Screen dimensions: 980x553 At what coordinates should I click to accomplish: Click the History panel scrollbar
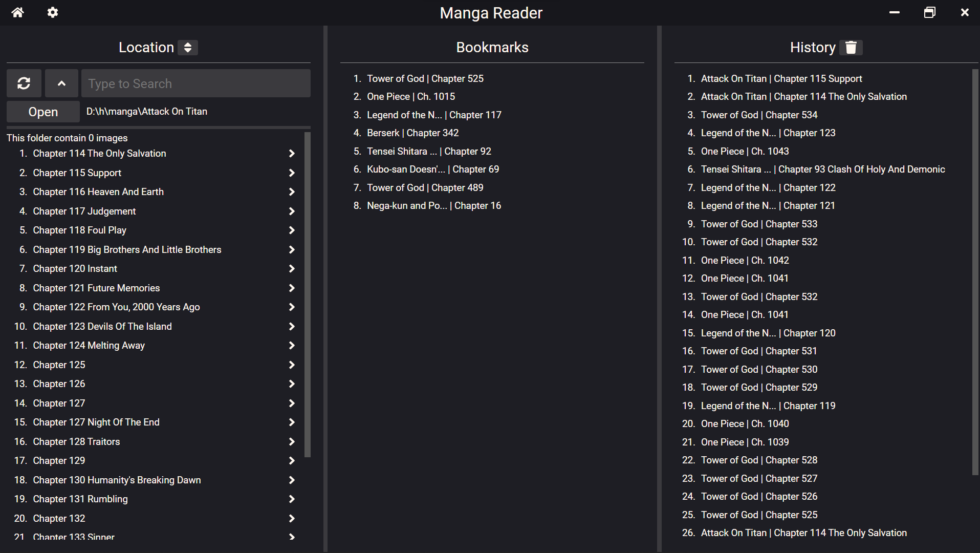click(x=975, y=272)
